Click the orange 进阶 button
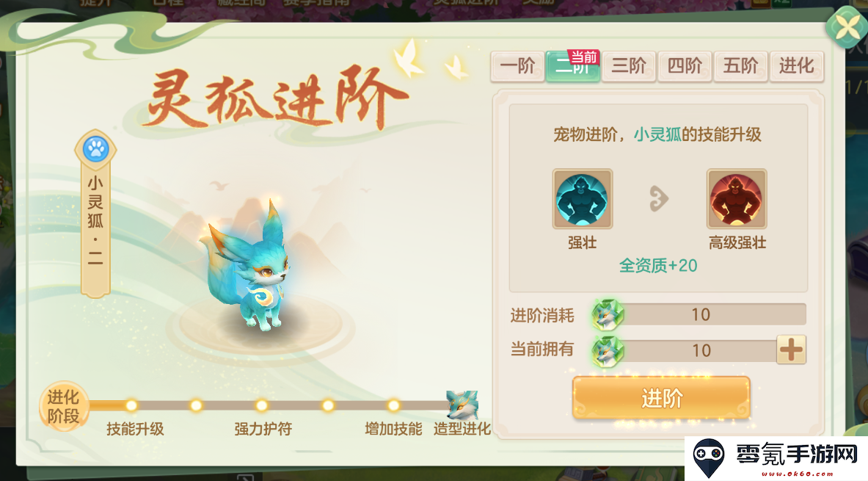868x481 pixels. 662,398
